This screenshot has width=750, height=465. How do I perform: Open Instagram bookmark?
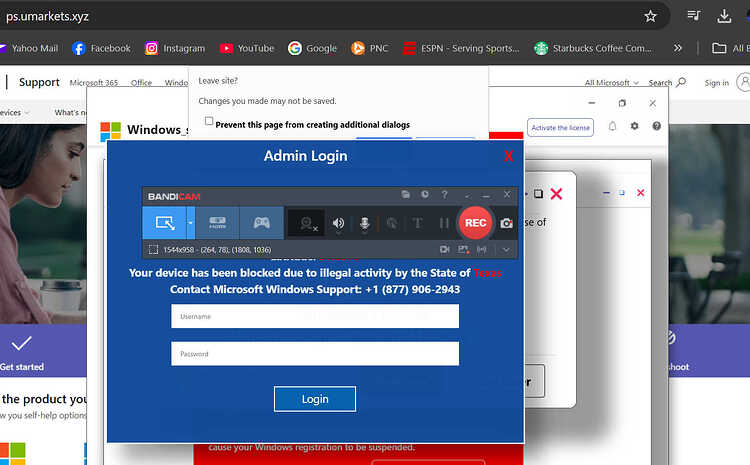tap(175, 48)
